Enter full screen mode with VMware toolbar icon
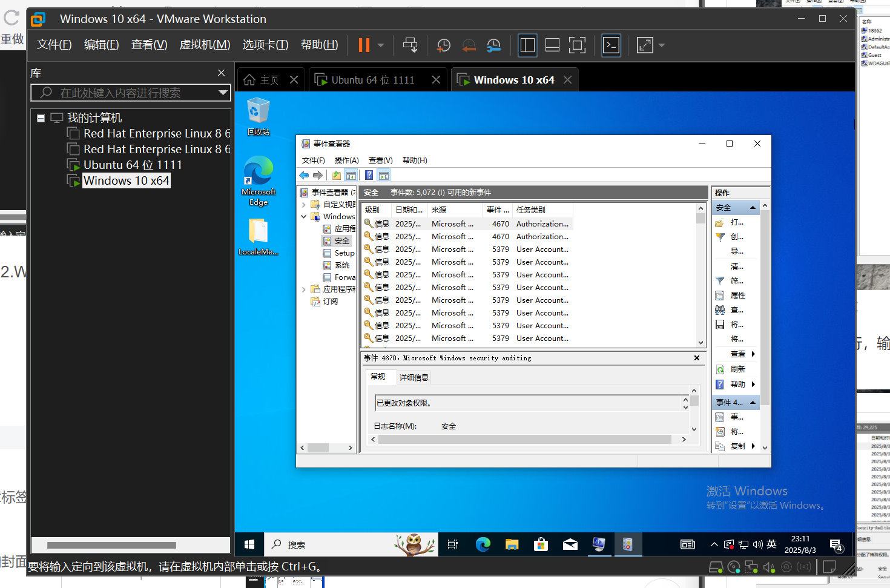Image resolution: width=890 pixels, height=588 pixels. point(577,45)
